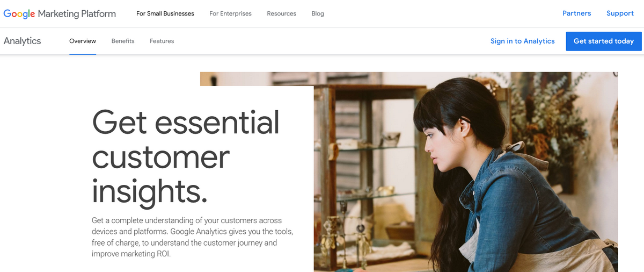Click the Get essential customer insights headline
This screenshot has width=644, height=272.
(186, 156)
